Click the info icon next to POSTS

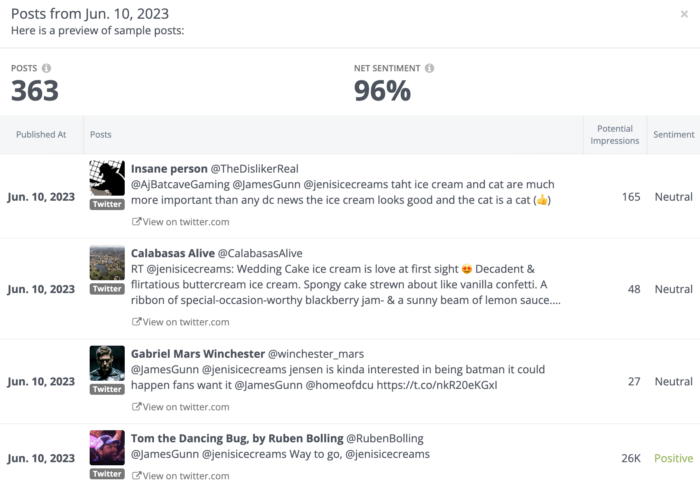(x=46, y=68)
